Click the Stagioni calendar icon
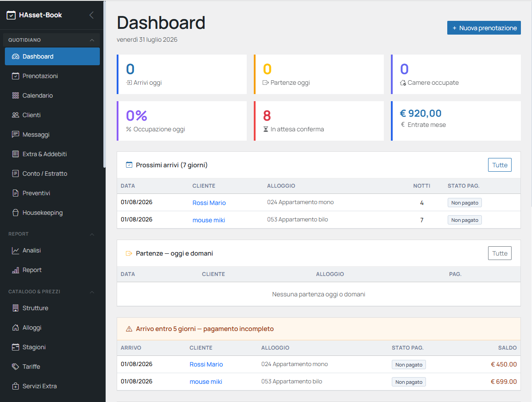Screen dimensions: 532x402 tap(16, 347)
